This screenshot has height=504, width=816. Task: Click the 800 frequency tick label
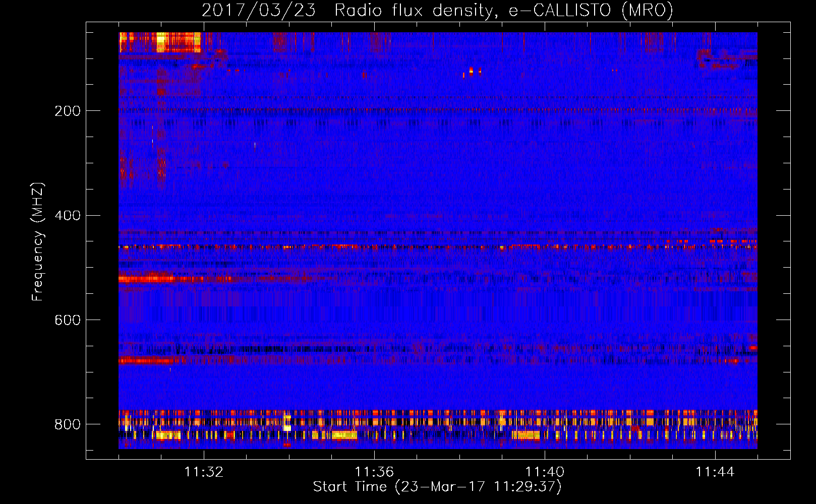pos(68,424)
